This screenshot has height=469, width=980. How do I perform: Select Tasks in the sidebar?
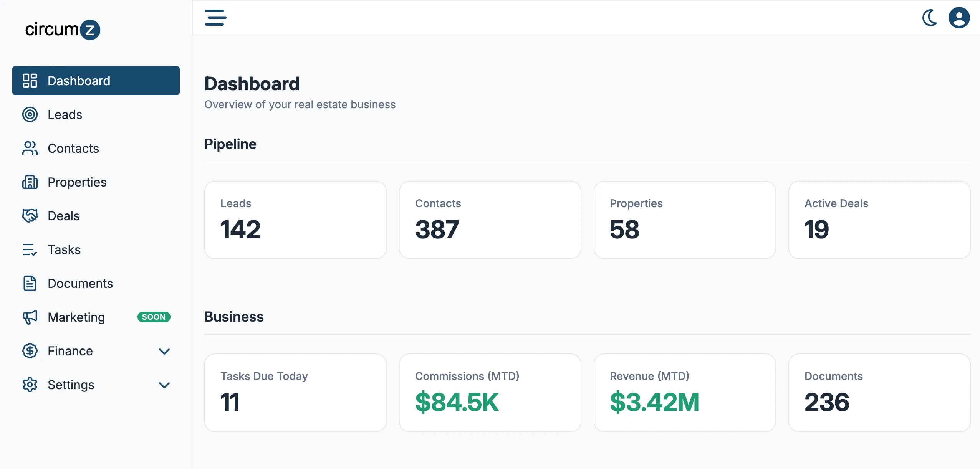[x=96, y=249]
